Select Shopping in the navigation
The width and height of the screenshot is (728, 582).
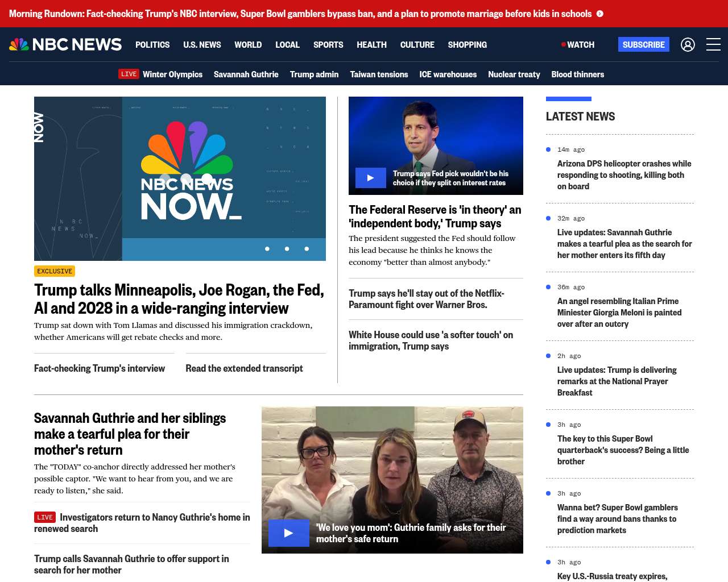point(467,44)
